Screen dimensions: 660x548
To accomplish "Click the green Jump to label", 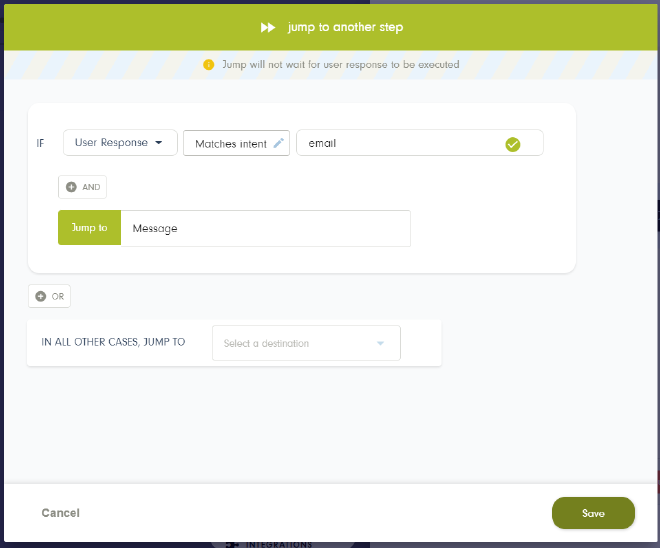I will 90,228.
